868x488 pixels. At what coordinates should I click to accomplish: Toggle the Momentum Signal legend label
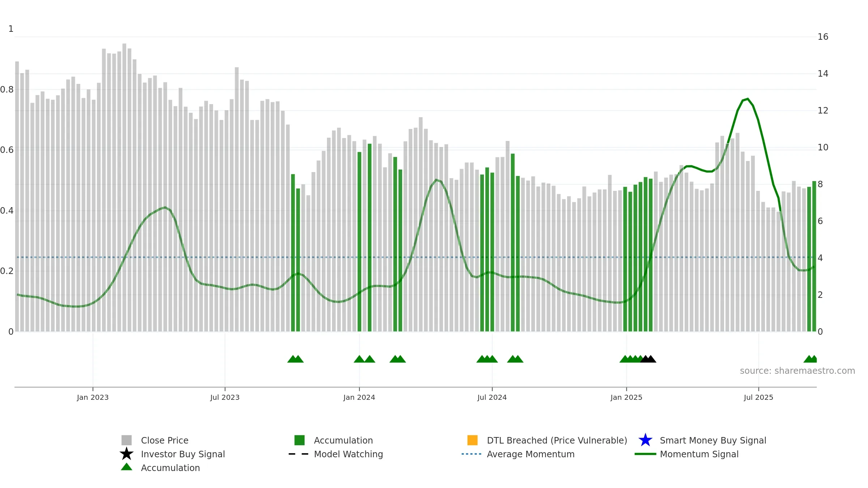click(x=699, y=454)
